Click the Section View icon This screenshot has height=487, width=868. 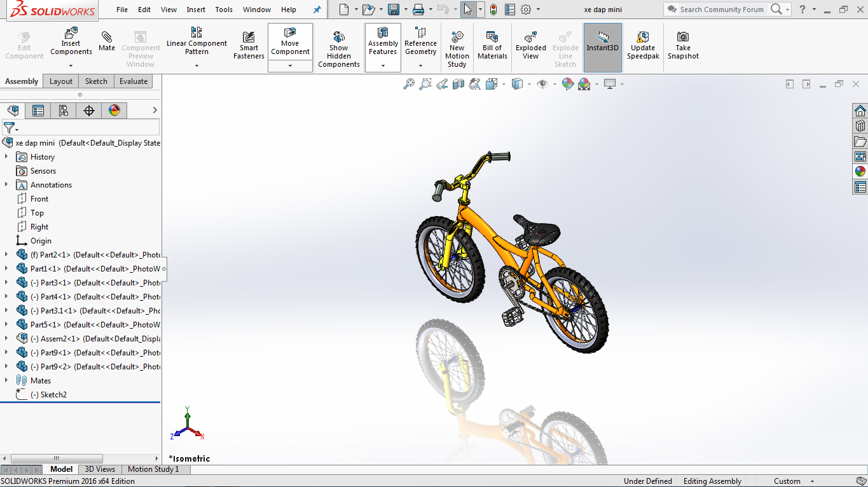(x=458, y=84)
